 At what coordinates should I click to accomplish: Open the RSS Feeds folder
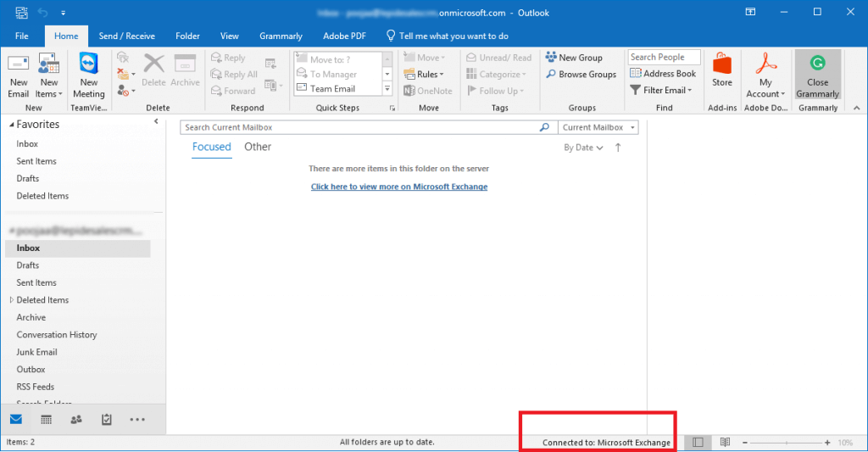(36, 387)
